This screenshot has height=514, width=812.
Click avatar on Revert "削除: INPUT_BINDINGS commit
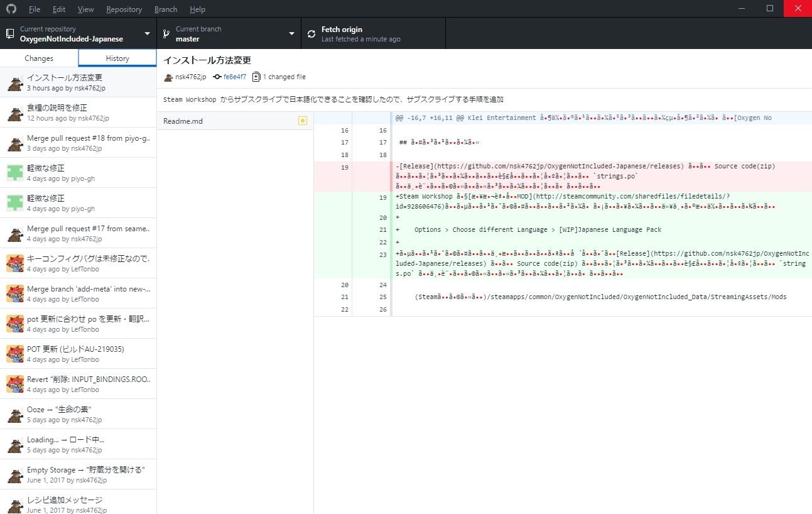tap(15, 384)
